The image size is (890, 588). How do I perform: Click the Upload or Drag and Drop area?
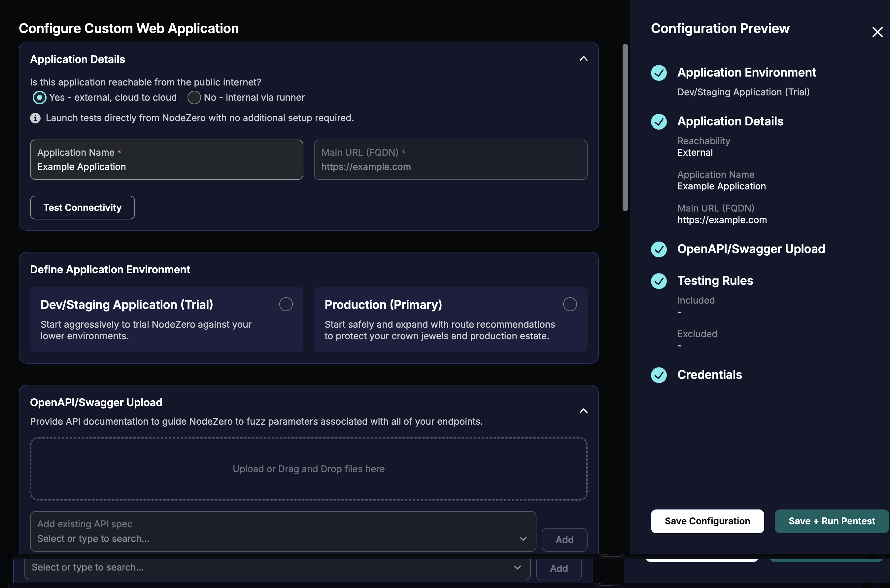[x=308, y=469]
